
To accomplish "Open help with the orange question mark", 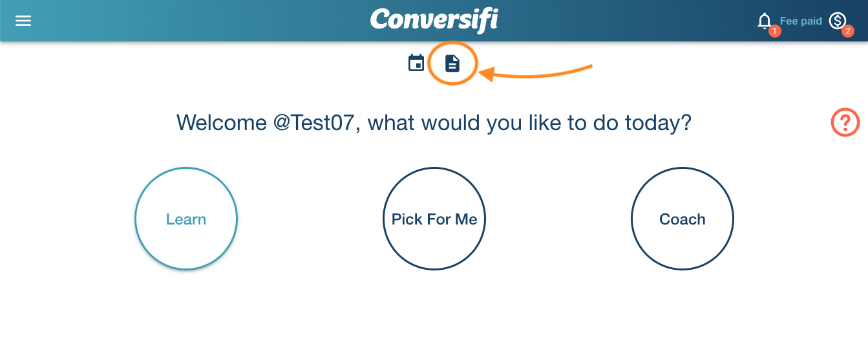I will (845, 122).
